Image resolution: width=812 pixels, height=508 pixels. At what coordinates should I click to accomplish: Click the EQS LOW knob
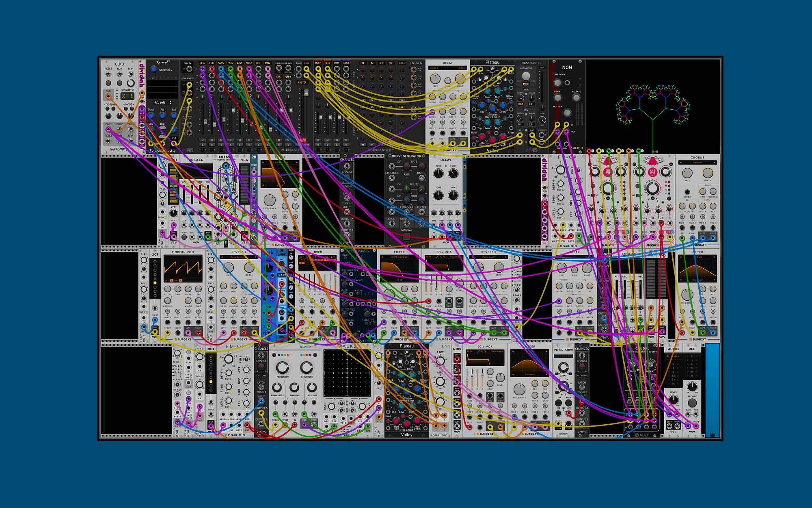tap(440, 361)
